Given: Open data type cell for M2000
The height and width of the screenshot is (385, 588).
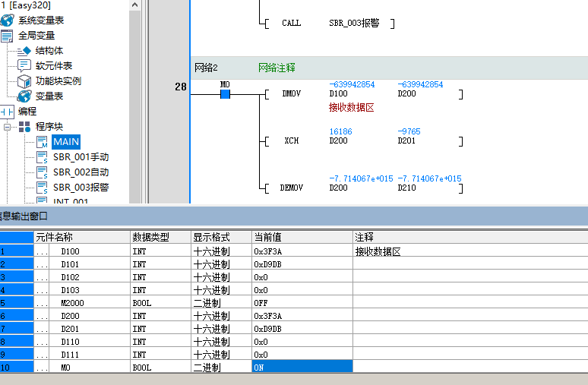Looking at the screenshot, I should [x=160, y=303].
